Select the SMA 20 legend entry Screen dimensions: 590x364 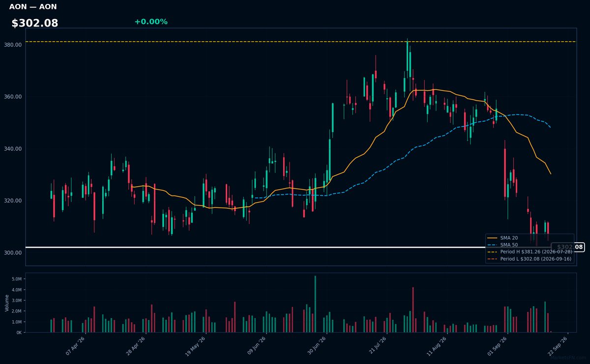(501, 238)
